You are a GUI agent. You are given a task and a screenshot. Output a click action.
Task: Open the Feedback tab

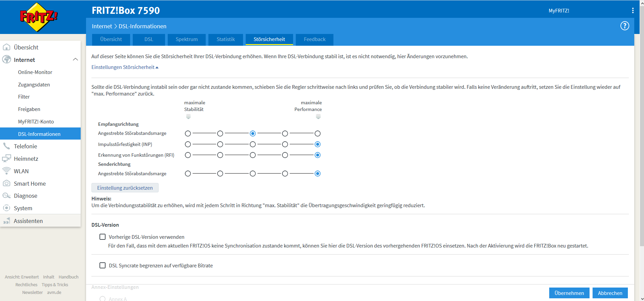tap(315, 39)
